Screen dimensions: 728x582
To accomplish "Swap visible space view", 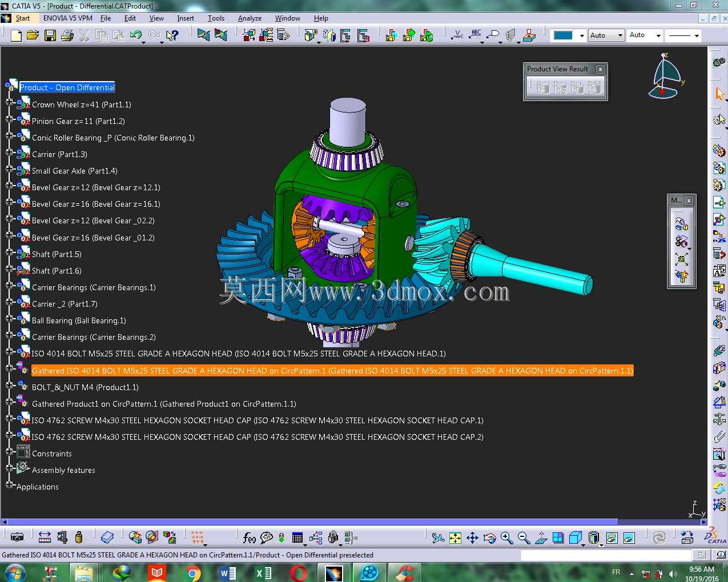I will (x=629, y=538).
